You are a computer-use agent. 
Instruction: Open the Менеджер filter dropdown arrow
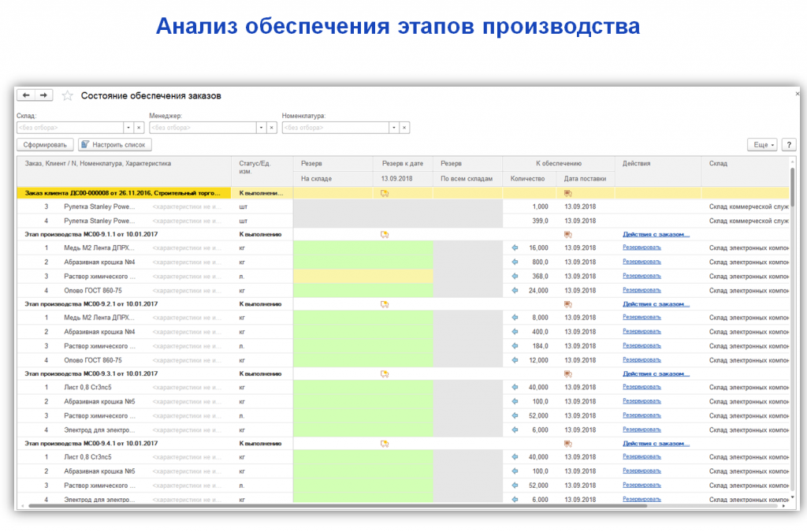262,128
